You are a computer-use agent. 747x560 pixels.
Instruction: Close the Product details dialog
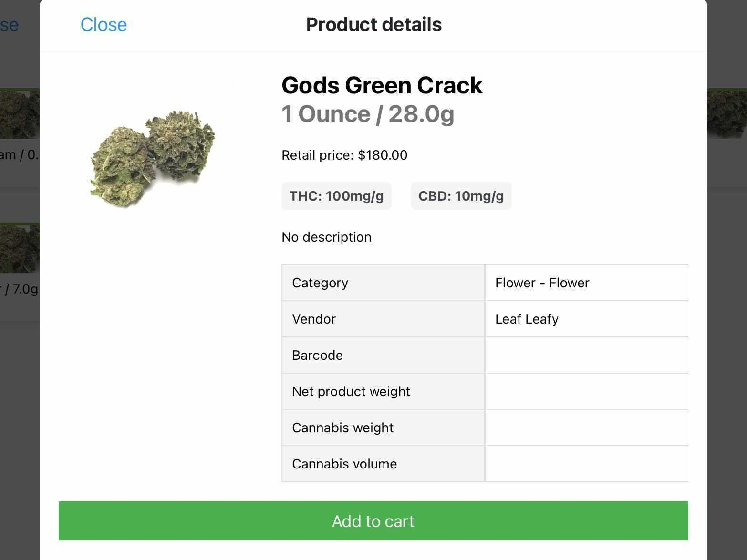coord(104,25)
